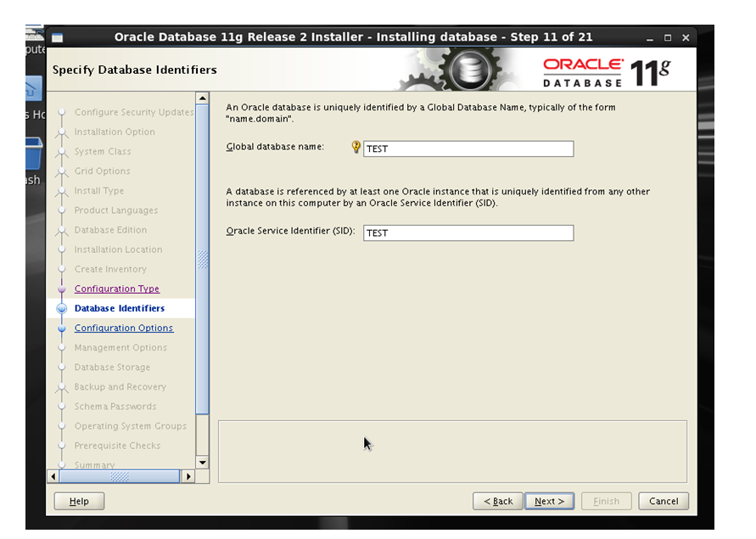Click the Schema Passwords step text

pyautogui.click(x=115, y=407)
